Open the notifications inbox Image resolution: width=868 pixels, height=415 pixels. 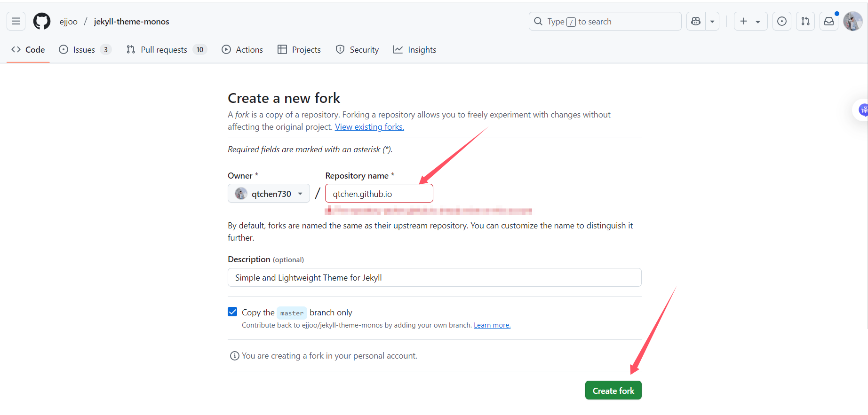(829, 21)
